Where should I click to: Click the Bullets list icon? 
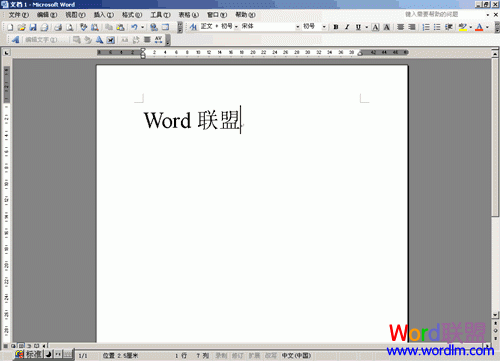point(437,27)
